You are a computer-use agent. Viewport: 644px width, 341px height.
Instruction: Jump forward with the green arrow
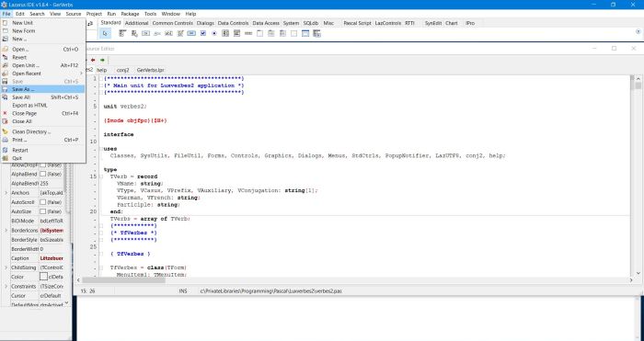click(102, 60)
